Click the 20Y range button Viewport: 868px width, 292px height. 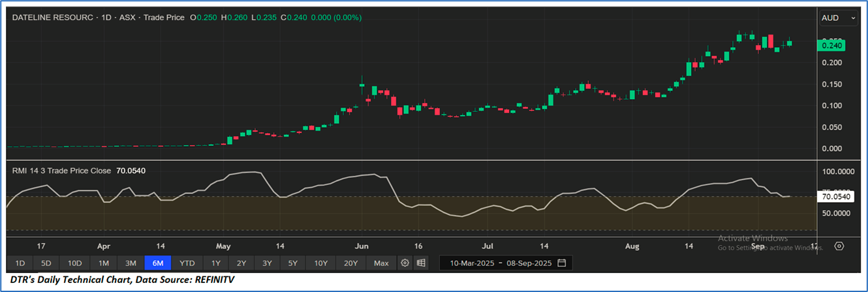(x=350, y=263)
